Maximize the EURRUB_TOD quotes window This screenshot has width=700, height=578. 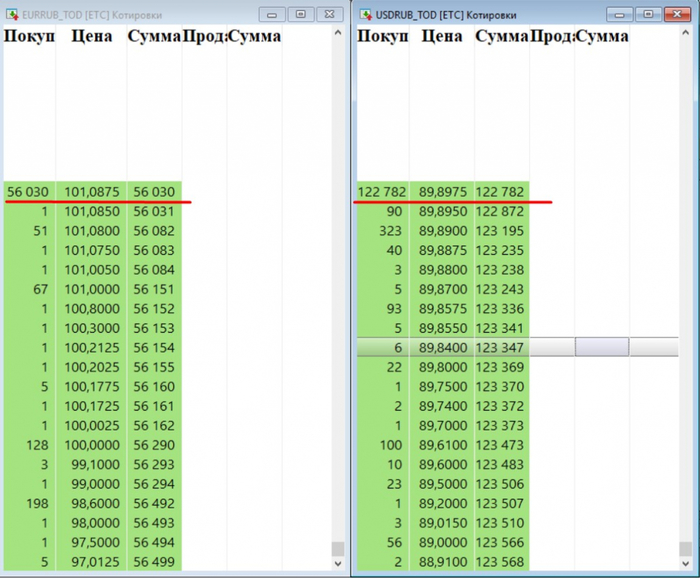pyautogui.click(x=299, y=14)
